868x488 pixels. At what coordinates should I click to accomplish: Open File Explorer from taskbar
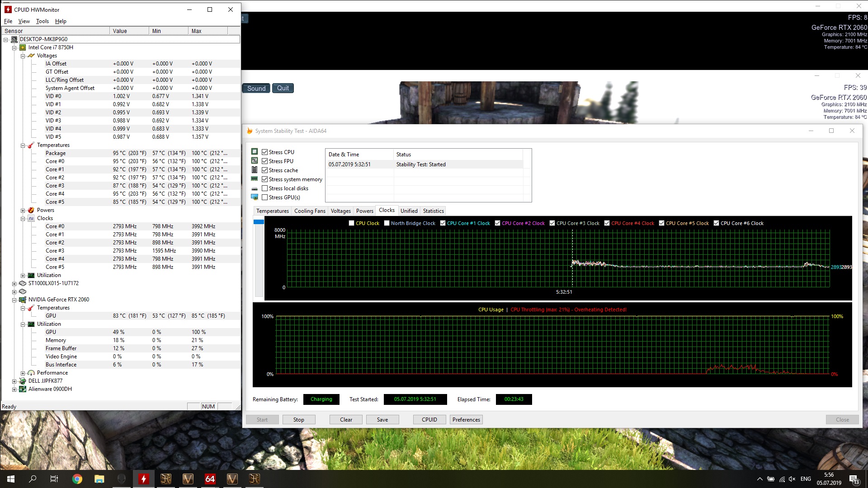tap(99, 479)
